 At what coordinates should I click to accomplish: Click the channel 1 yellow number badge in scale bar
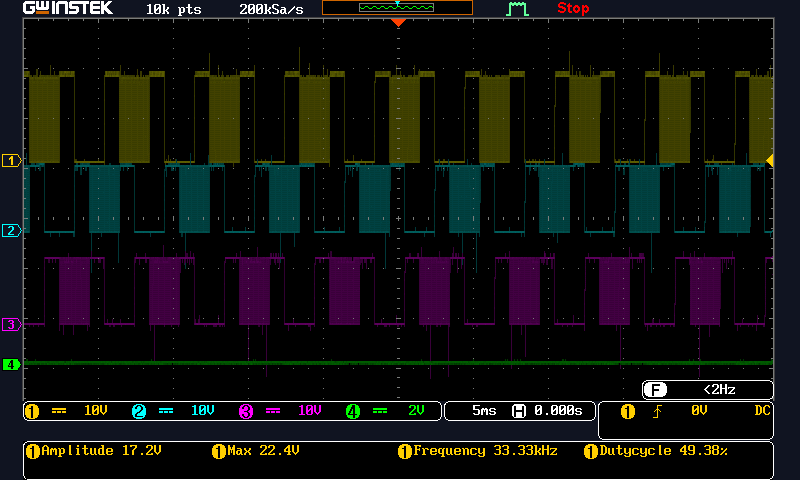[x=32, y=411]
